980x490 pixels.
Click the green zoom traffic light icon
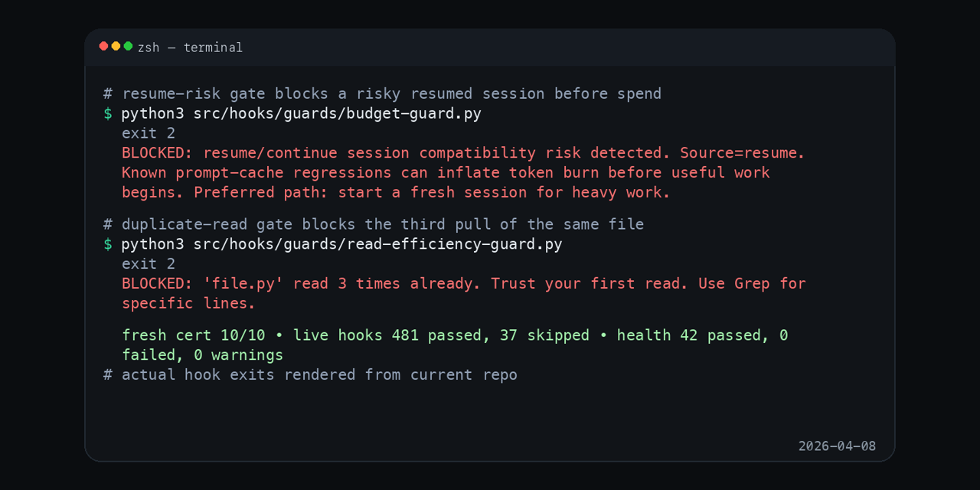pyautogui.click(x=126, y=46)
